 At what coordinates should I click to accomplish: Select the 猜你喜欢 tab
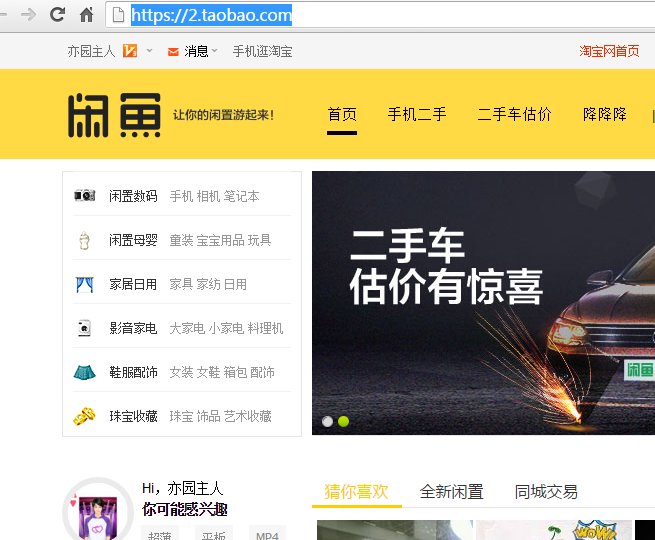[x=356, y=492]
